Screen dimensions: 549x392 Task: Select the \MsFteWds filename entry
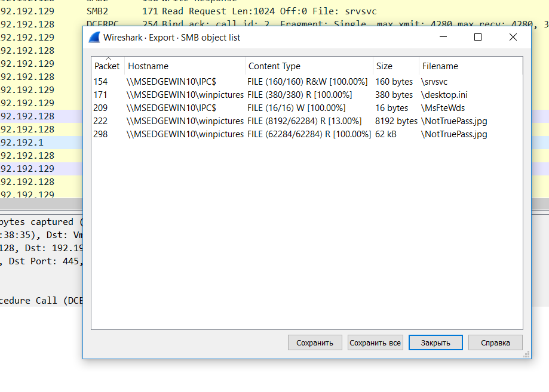(443, 108)
